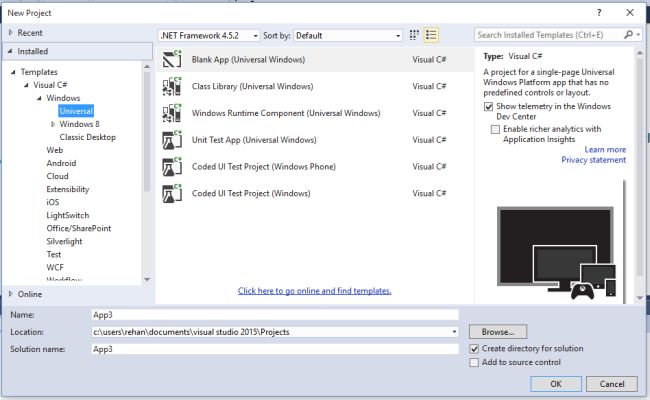Select Universal in the template tree
This screenshot has height=400, width=650.
tap(76, 111)
